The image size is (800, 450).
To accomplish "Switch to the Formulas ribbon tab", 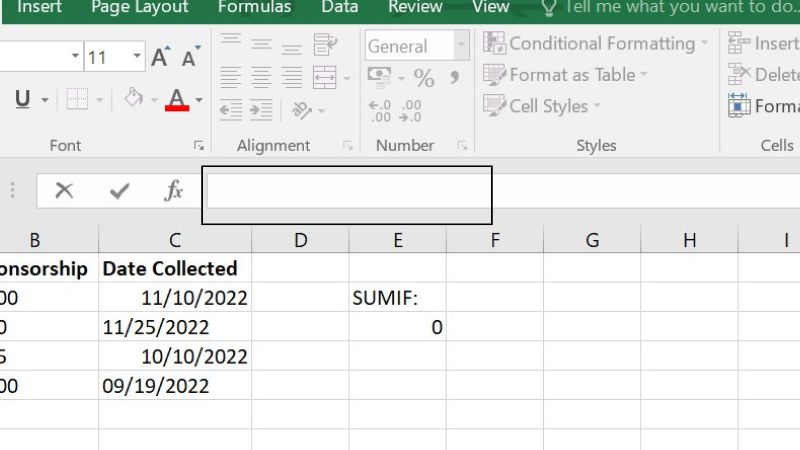I will (255, 8).
